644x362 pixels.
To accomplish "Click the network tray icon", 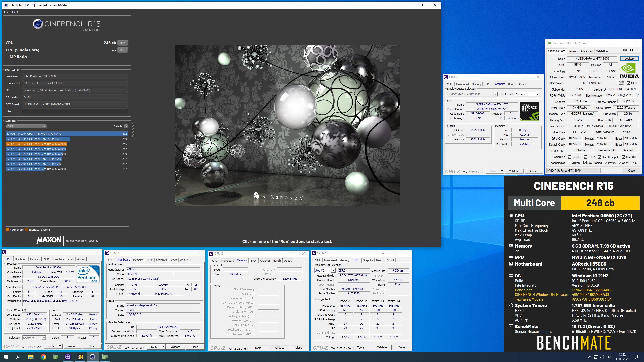I will 596,357.
